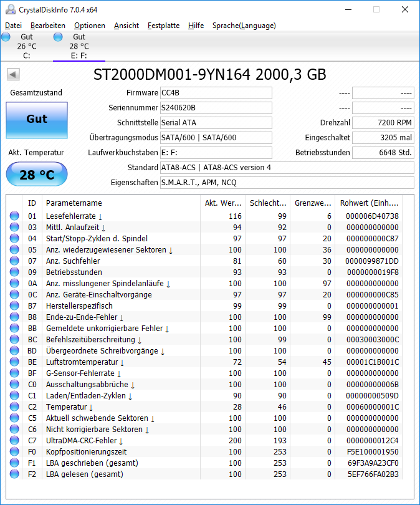This screenshot has height=505, width=420.
Task: Click the Gut overall health status button
Action: pyautogui.click(x=37, y=120)
